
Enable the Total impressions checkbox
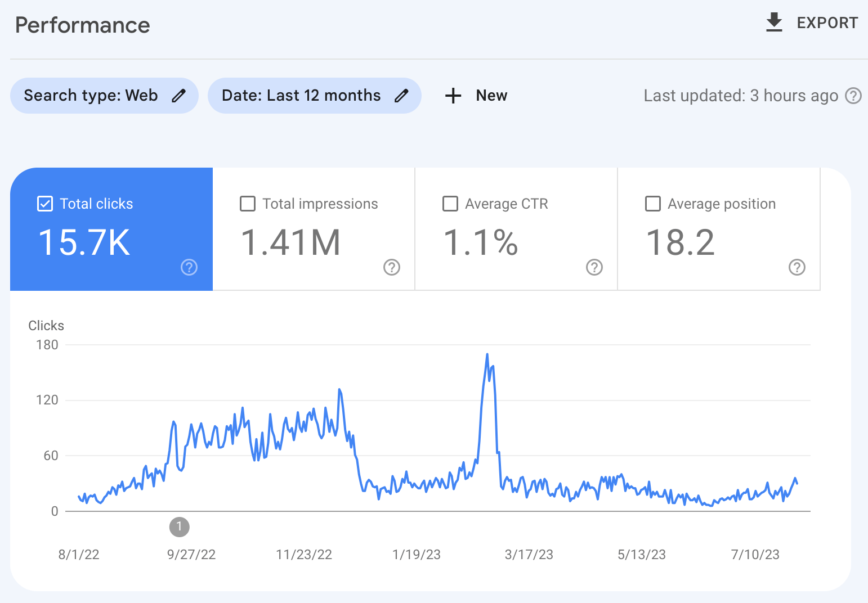point(248,204)
